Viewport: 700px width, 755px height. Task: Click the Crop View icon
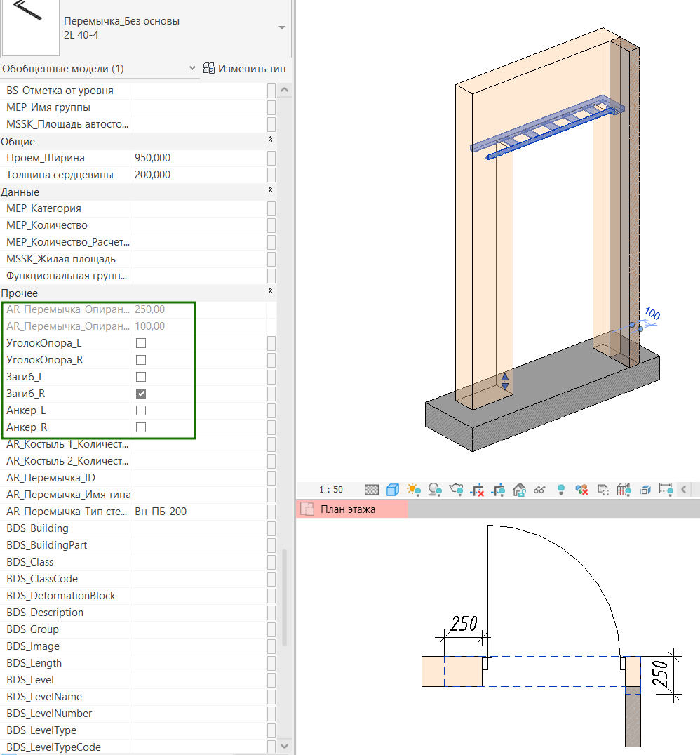coord(478,490)
